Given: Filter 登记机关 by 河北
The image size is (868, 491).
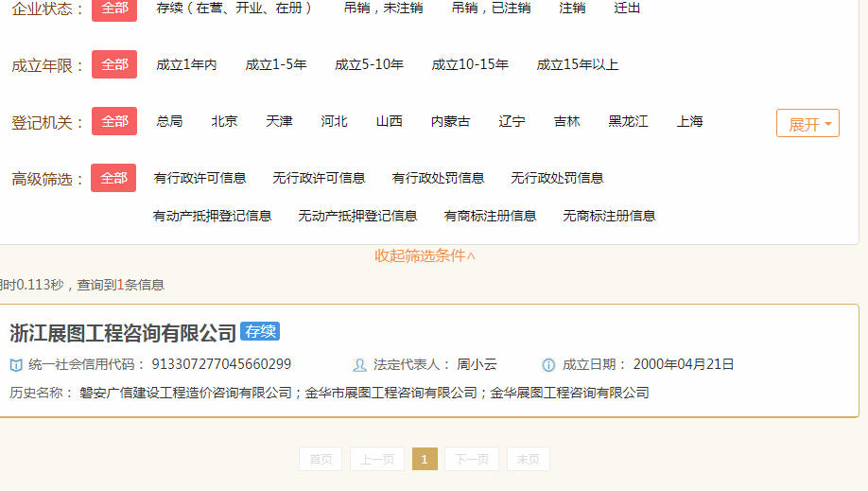Looking at the screenshot, I should click(x=335, y=121).
